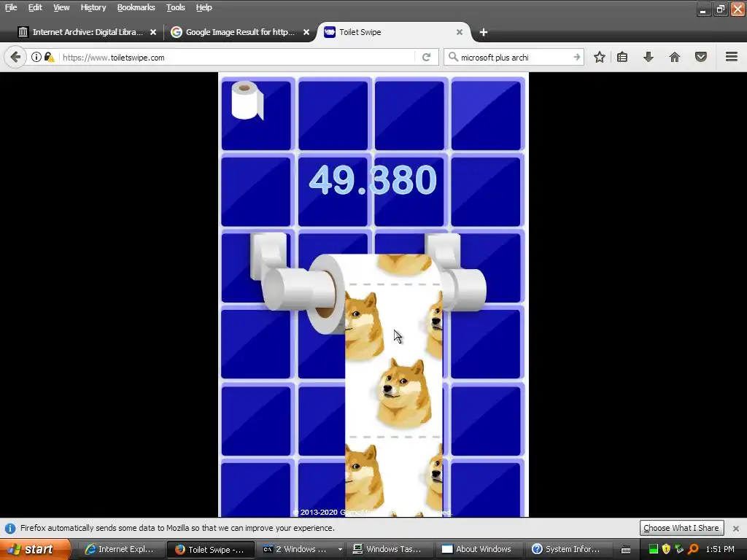Open the View menu
This screenshot has width=747, height=560.
point(61,7)
